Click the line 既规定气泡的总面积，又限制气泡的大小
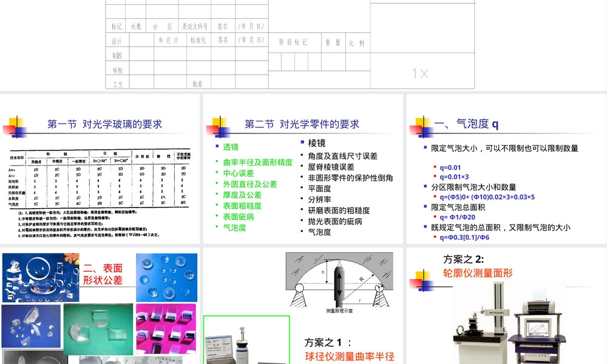The image size is (607, 364). (x=501, y=227)
